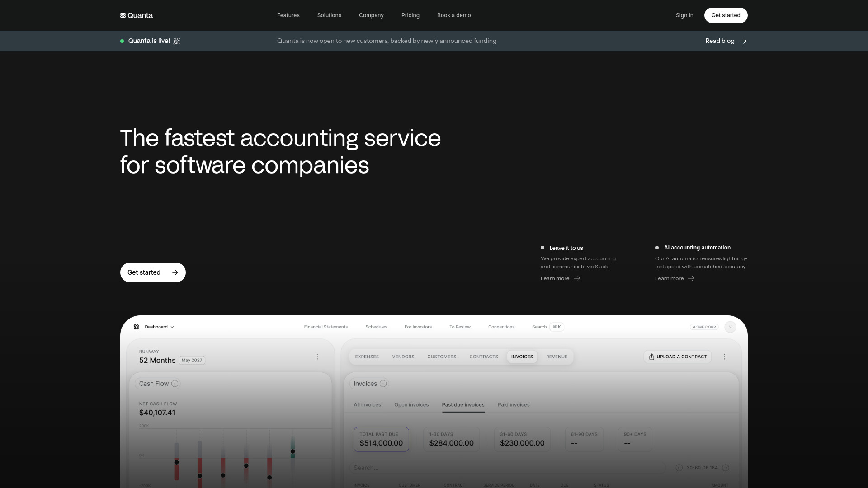The width and height of the screenshot is (868, 488).
Task: Click the previous page arrow in invoice pagination
Action: pos(679,468)
